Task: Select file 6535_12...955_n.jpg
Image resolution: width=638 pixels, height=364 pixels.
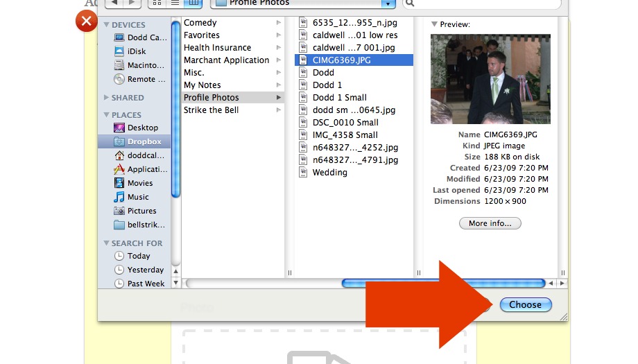Action: pyautogui.click(x=354, y=23)
